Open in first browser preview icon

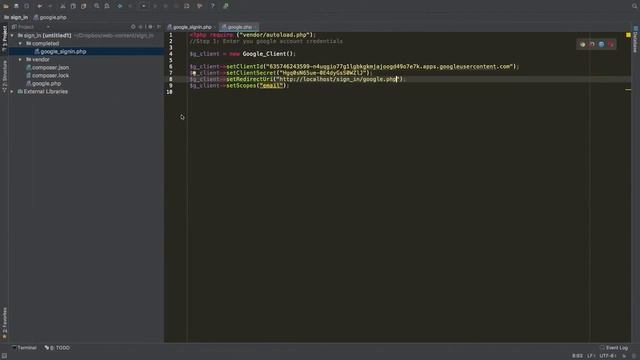tap(582, 44)
